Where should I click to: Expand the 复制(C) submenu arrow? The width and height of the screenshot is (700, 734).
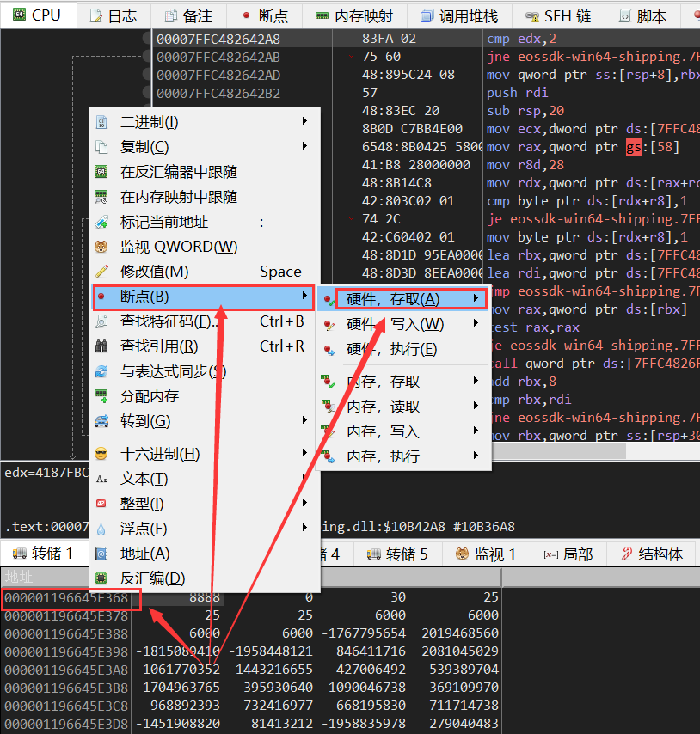(304, 146)
